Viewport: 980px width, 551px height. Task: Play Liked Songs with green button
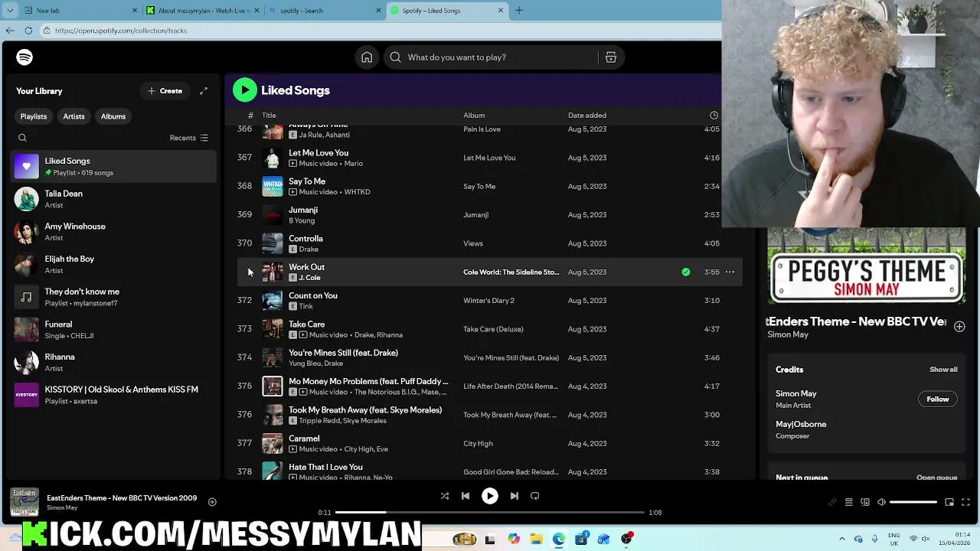click(x=245, y=90)
